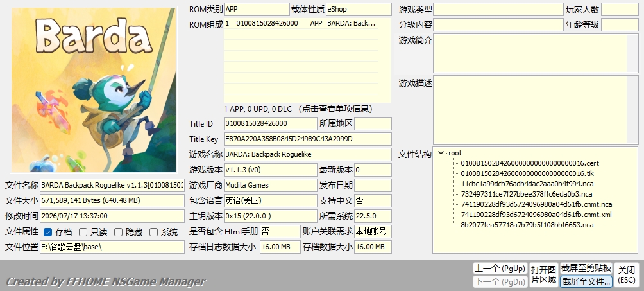Click the 游戏描述 vertical scrollbar
Viewport: 644px width, 291px height.
pos(632,110)
